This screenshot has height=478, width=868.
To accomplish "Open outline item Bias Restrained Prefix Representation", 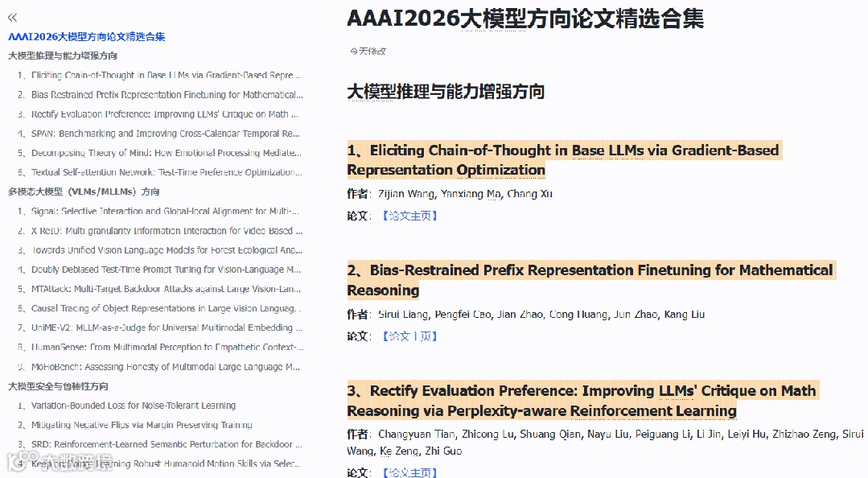I will tap(161, 95).
